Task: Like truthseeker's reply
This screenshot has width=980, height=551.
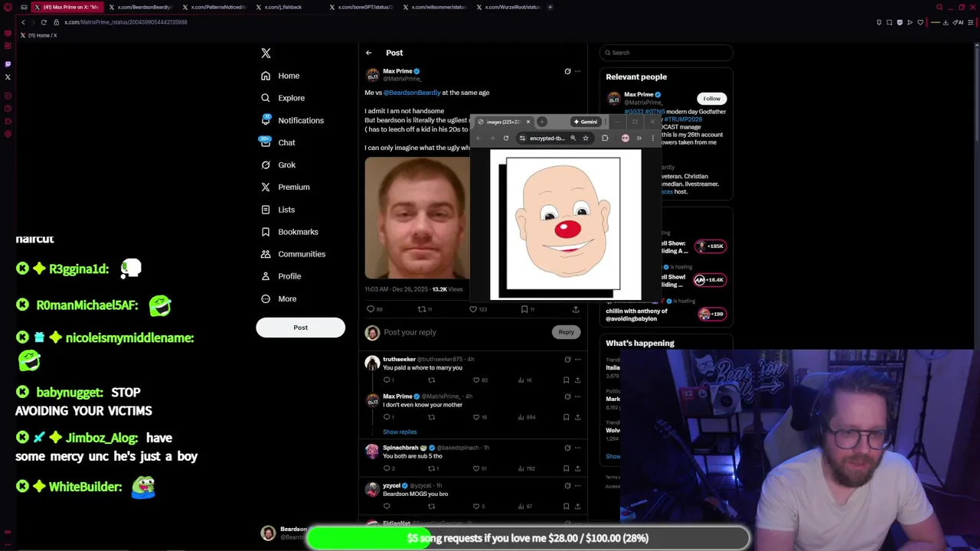Action: coord(476,380)
